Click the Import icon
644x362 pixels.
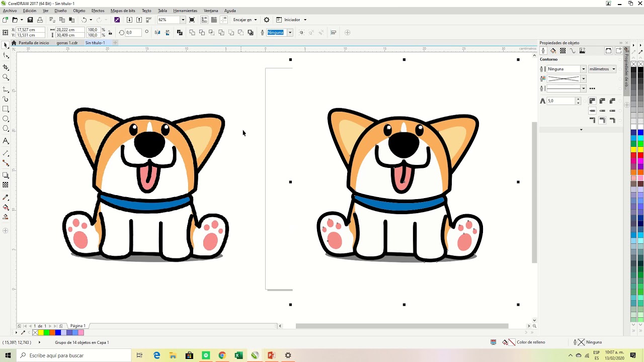point(129,20)
